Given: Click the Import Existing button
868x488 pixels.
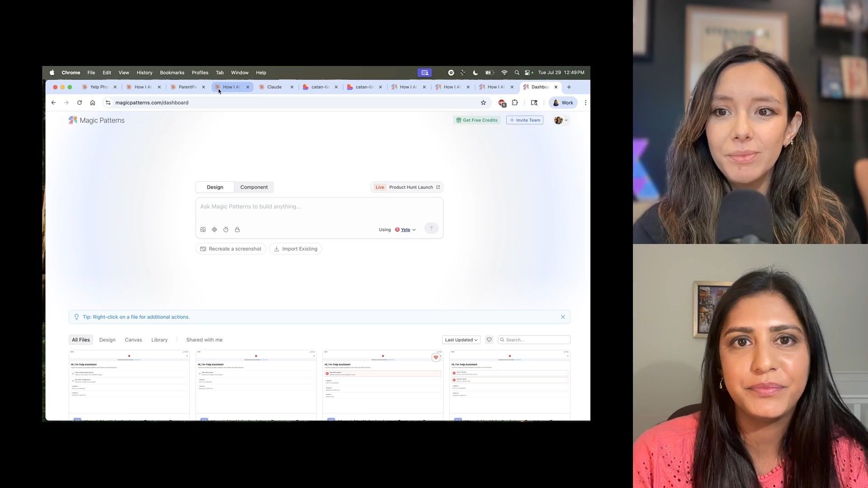Looking at the screenshot, I should click(296, 249).
